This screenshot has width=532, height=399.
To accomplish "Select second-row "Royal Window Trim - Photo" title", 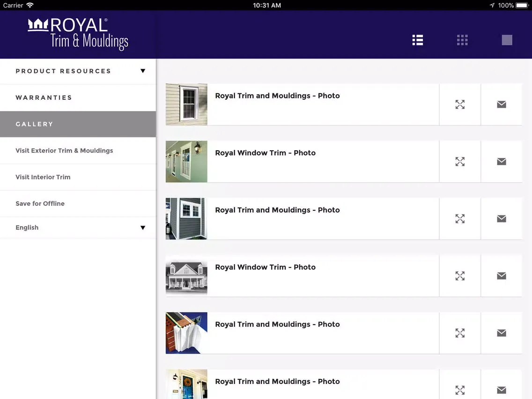I will [266, 153].
